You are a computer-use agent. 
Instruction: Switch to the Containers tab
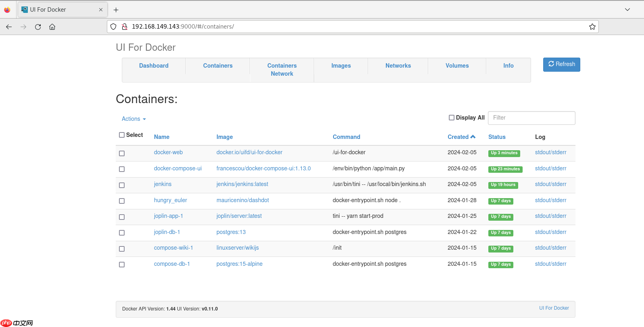click(218, 66)
